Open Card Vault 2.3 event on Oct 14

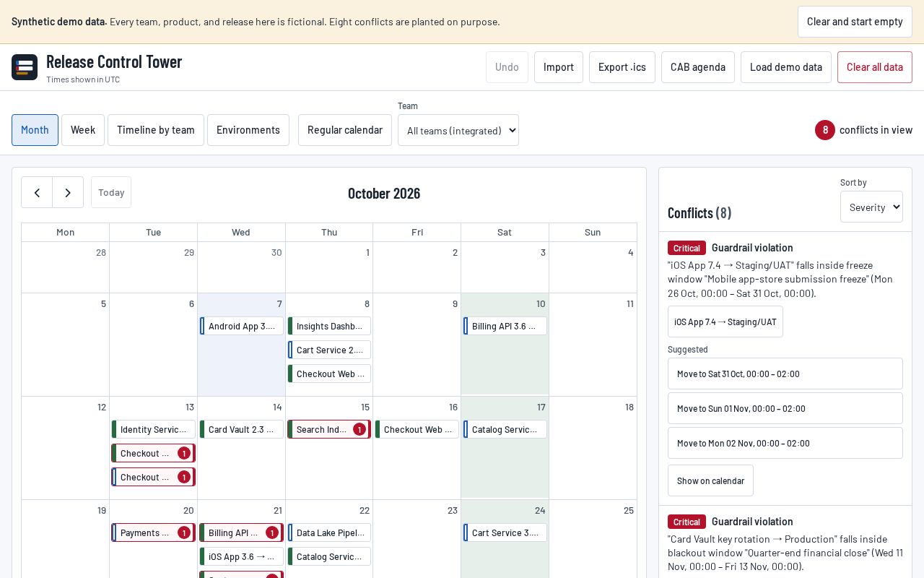point(242,429)
